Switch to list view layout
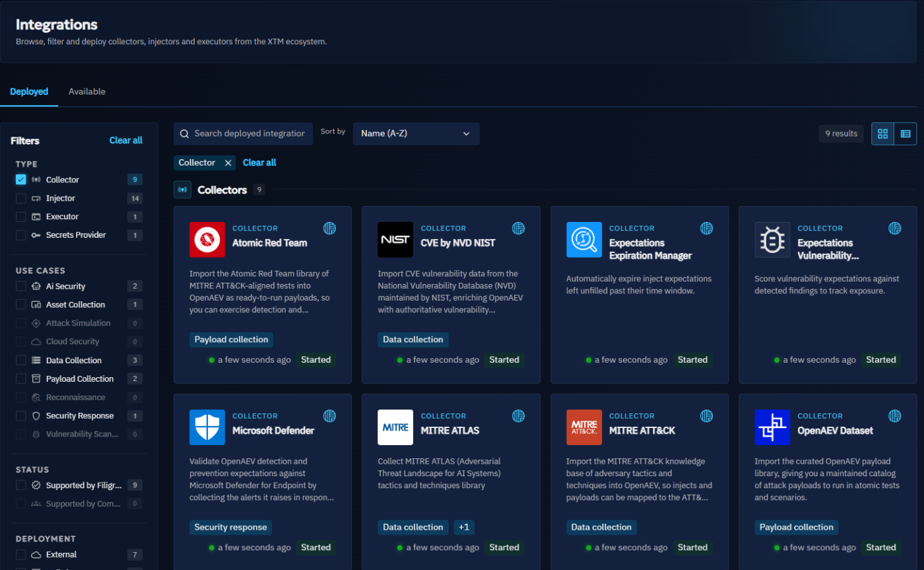924x570 pixels. pos(905,133)
